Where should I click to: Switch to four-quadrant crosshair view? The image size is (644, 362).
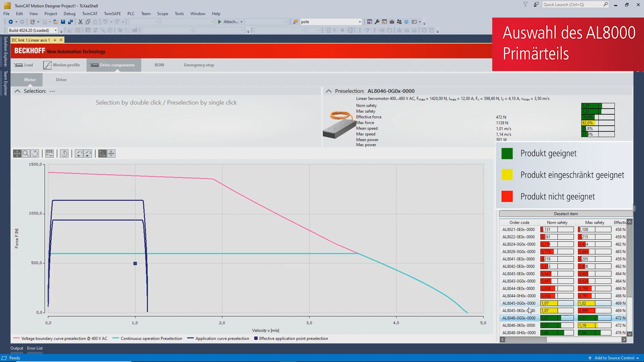[x=111, y=154]
